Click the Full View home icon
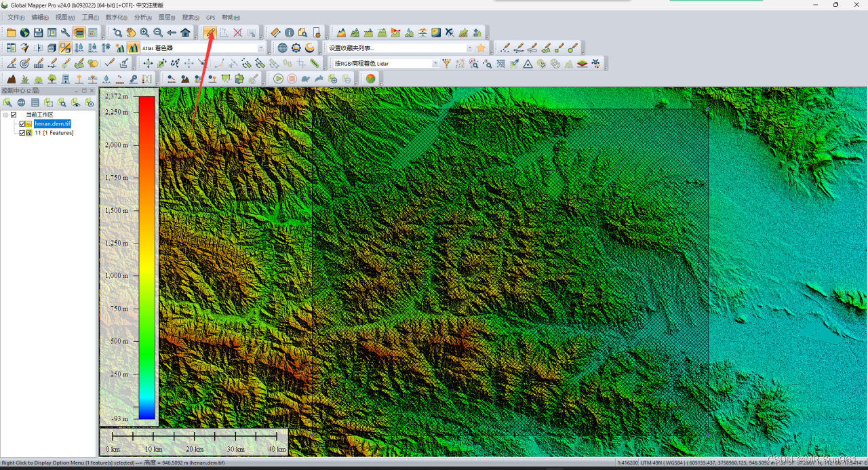868x470 pixels. 185,32
